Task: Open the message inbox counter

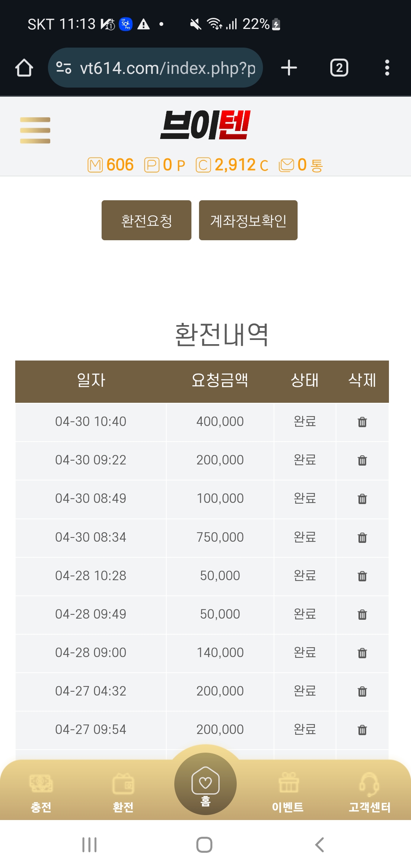Action: click(x=301, y=165)
